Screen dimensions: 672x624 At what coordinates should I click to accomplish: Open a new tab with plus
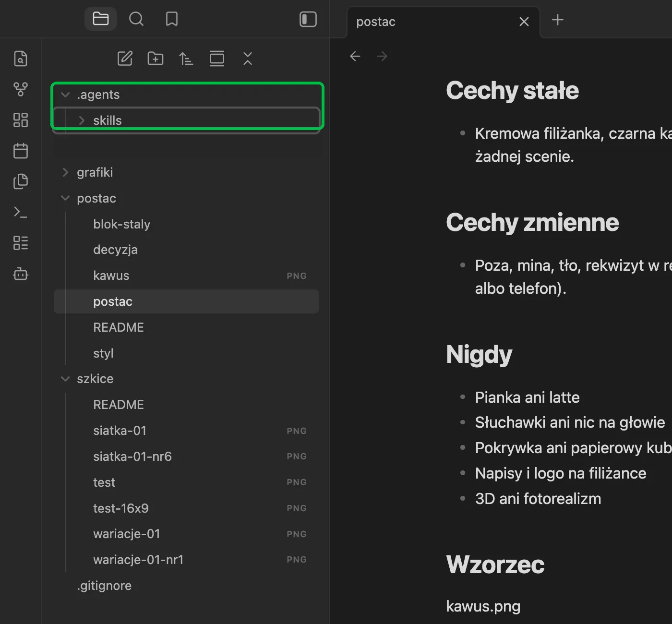(558, 20)
